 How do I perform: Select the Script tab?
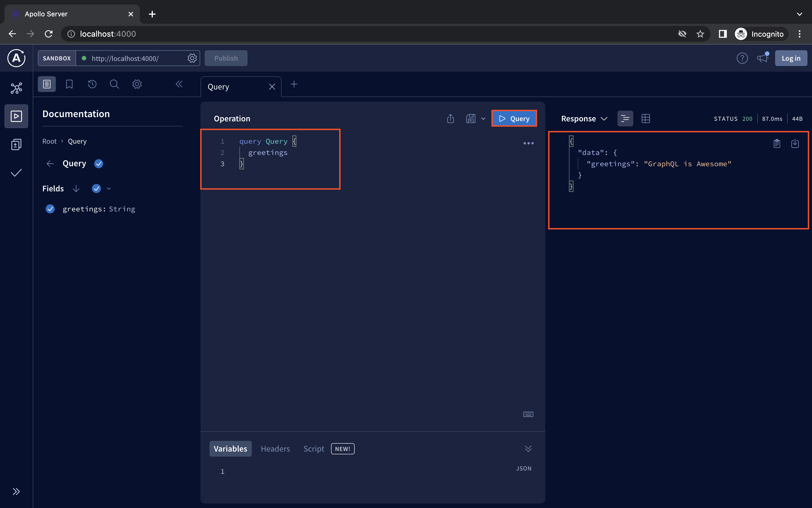[314, 449]
